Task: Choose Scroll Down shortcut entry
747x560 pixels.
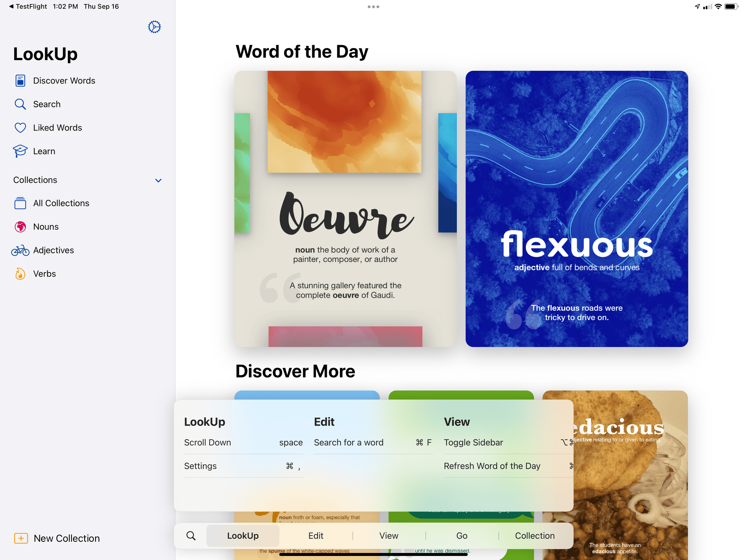Action: [243, 443]
